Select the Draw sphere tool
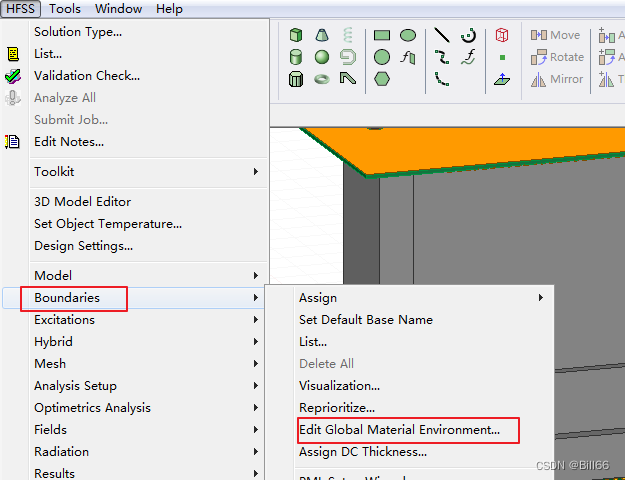The width and height of the screenshot is (625, 480). pos(322,57)
